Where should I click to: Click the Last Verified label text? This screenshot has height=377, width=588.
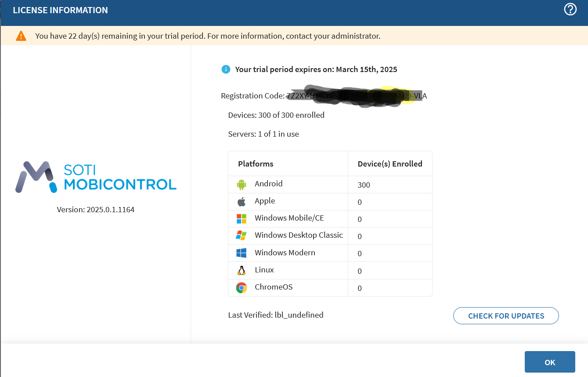[275, 315]
